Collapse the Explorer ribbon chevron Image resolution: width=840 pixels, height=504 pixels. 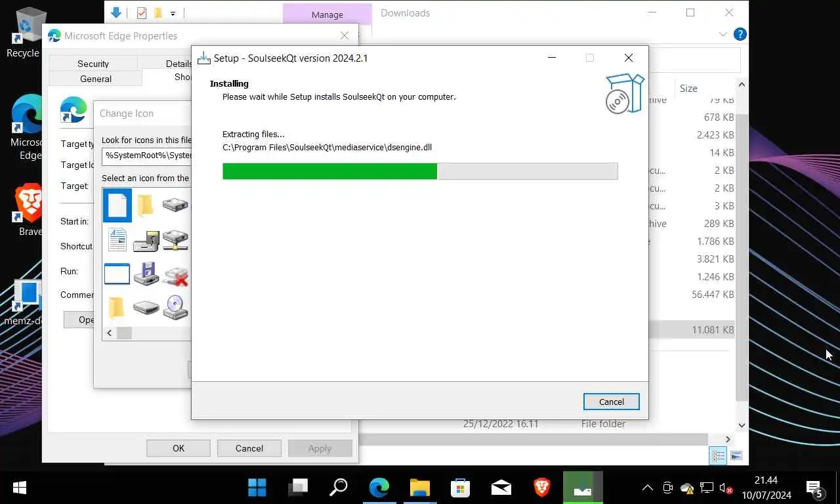(x=723, y=34)
